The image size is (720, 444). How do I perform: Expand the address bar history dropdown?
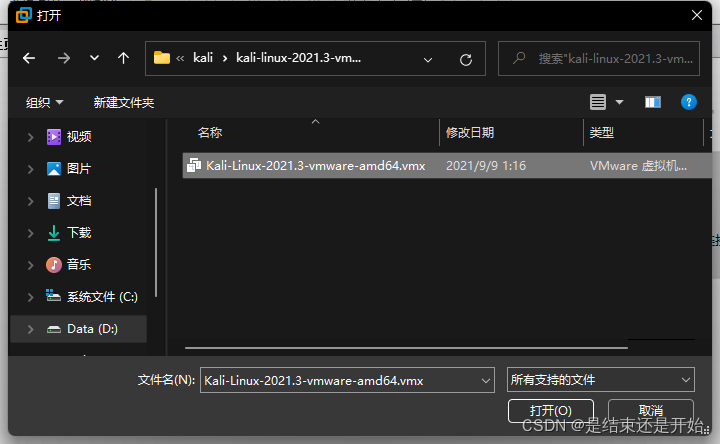point(428,60)
